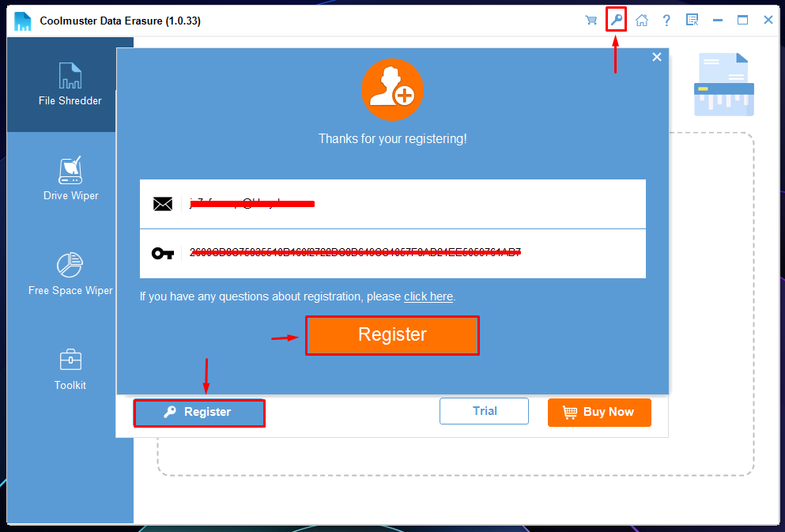The image size is (785, 532).
Task: Open the shopping cart icon in title bar
Action: [x=591, y=21]
